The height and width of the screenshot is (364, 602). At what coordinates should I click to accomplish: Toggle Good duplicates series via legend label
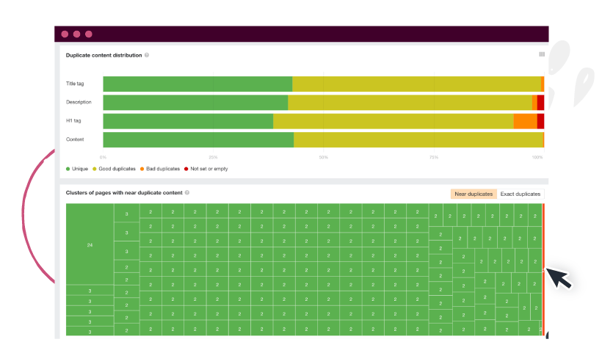click(117, 169)
